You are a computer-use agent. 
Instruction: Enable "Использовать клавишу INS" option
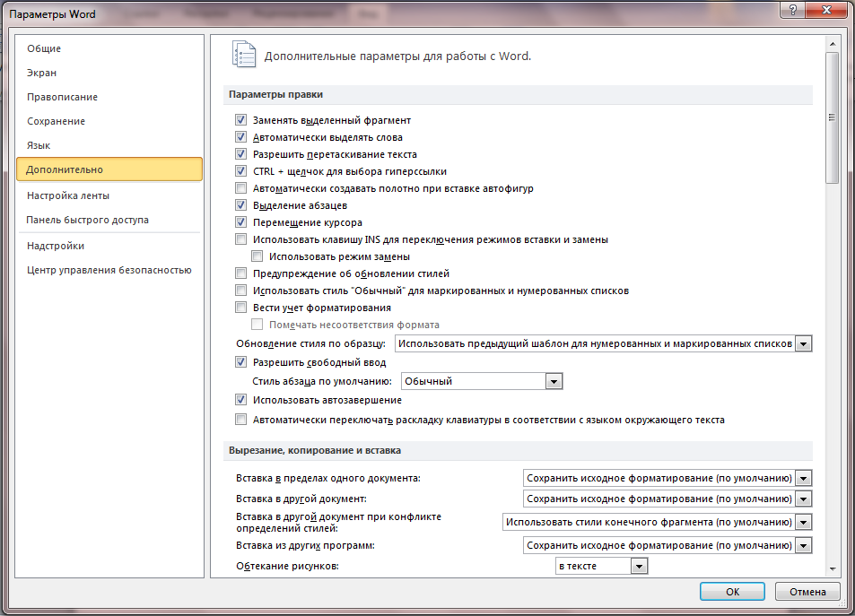point(240,239)
